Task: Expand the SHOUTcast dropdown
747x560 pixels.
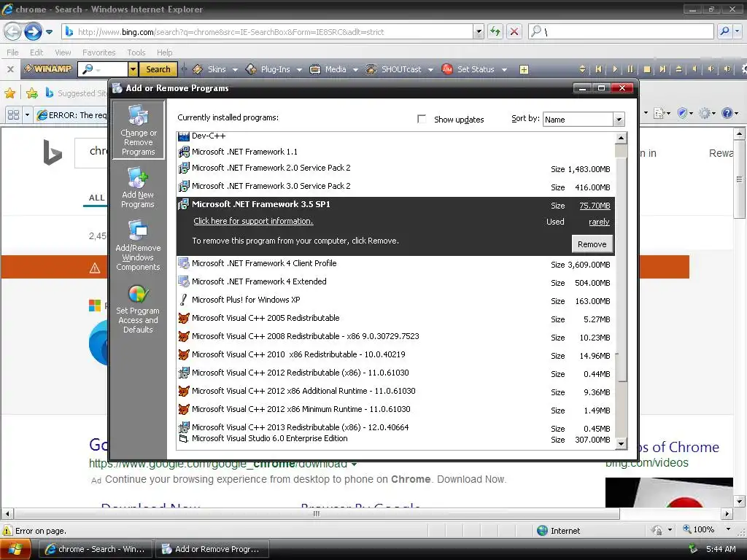Action: point(430,69)
